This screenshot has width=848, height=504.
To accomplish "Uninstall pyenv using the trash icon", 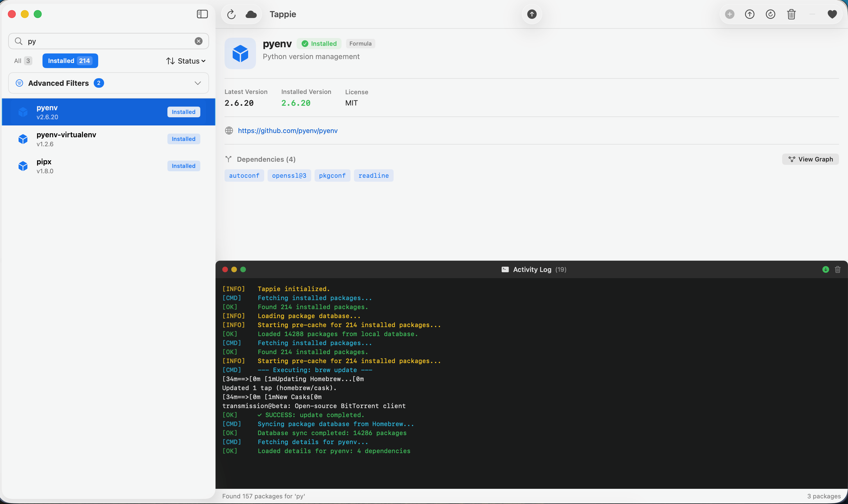I will [x=791, y=14].
